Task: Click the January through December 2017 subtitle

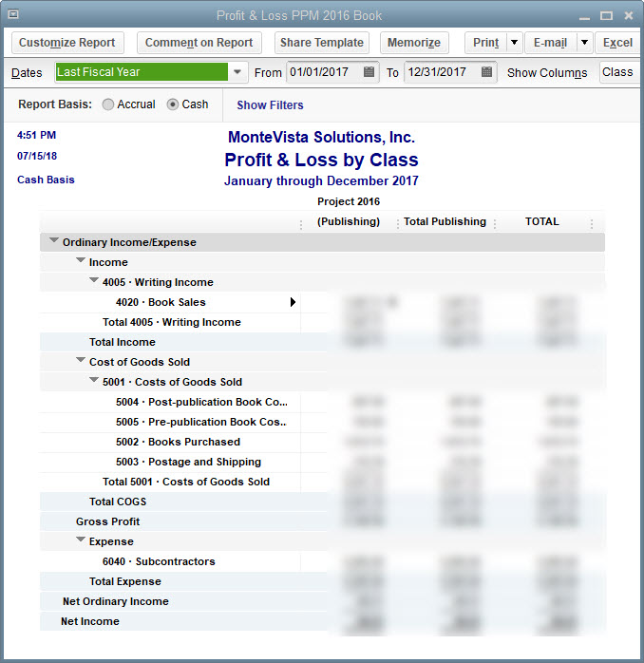Action: pos(321,181)
